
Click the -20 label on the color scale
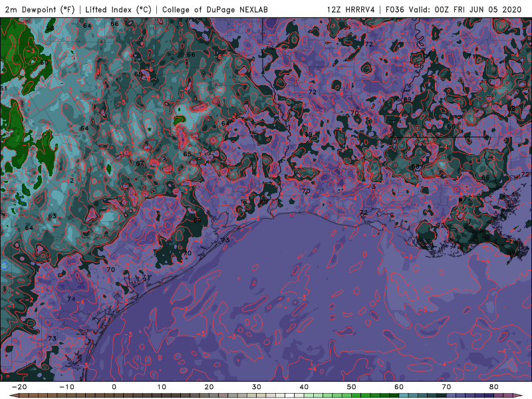tap(19, 387)
